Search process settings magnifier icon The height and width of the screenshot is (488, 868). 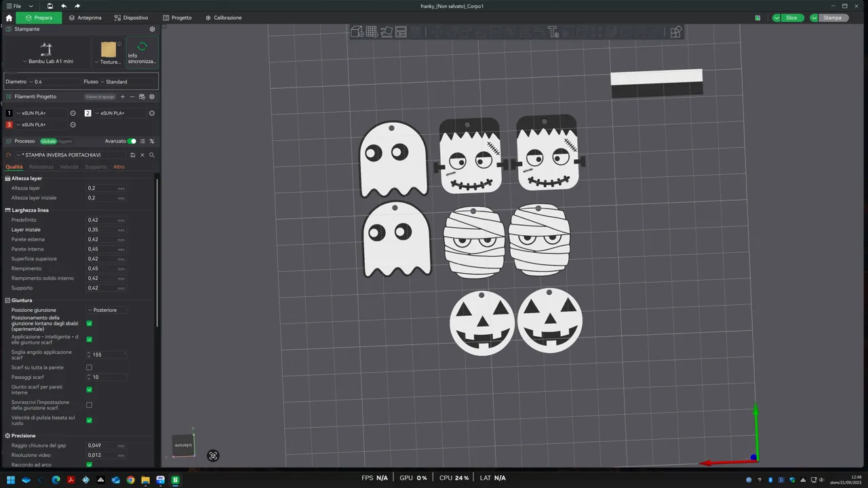[152, 155]
